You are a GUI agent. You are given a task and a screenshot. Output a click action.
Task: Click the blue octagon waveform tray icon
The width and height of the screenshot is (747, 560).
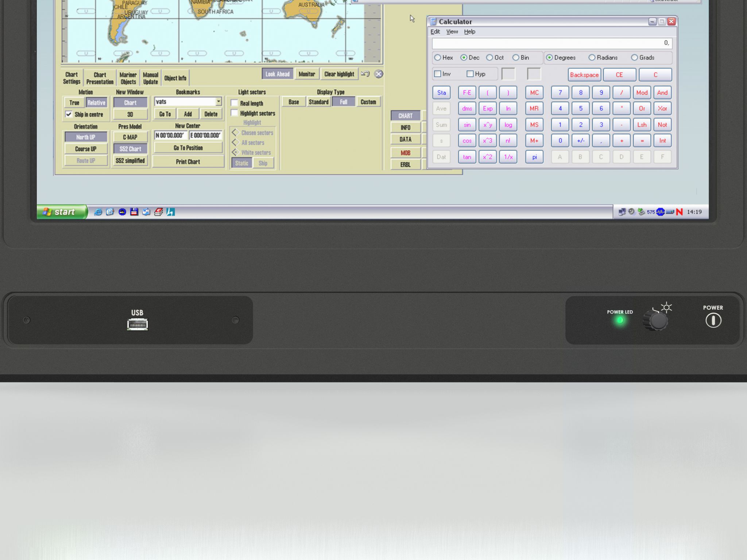660,212
